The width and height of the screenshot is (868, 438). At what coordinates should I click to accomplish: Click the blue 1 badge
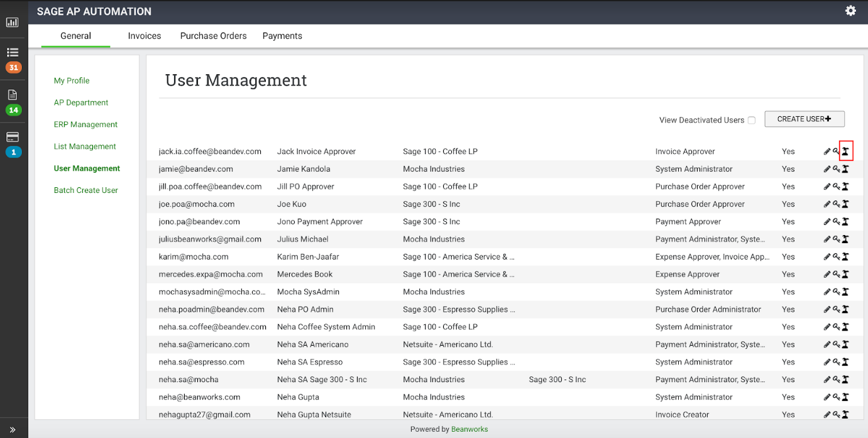point(13,151)
